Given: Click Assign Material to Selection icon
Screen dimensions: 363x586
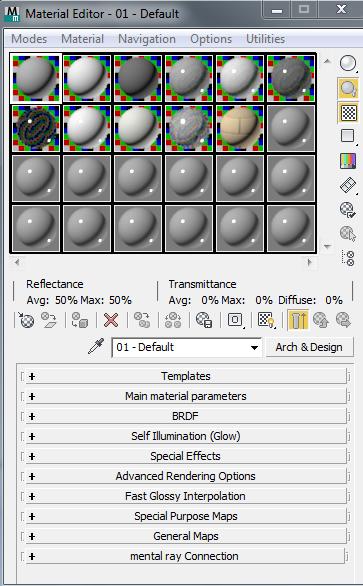Looking at the screenshot, I should click(x=80, y=320).
